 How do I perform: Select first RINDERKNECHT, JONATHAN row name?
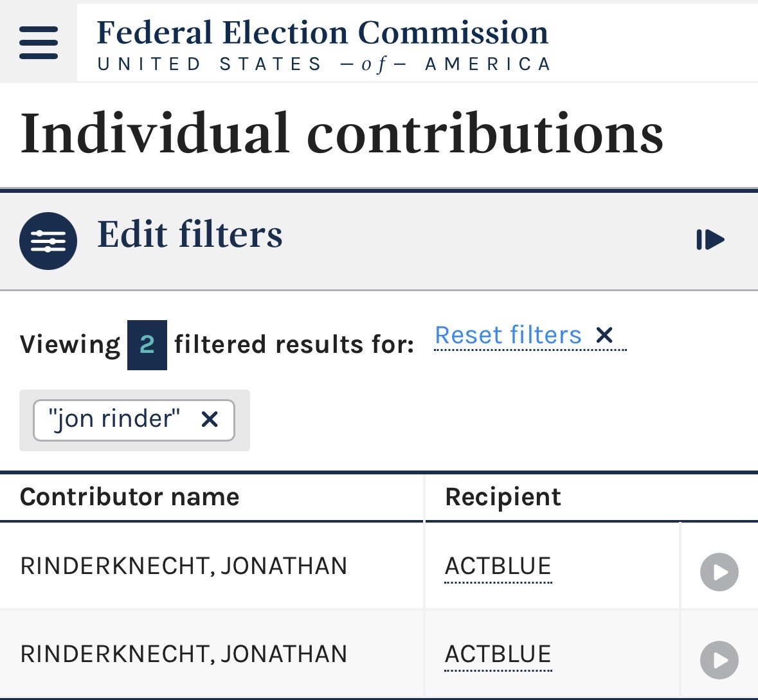click(184, 566)
